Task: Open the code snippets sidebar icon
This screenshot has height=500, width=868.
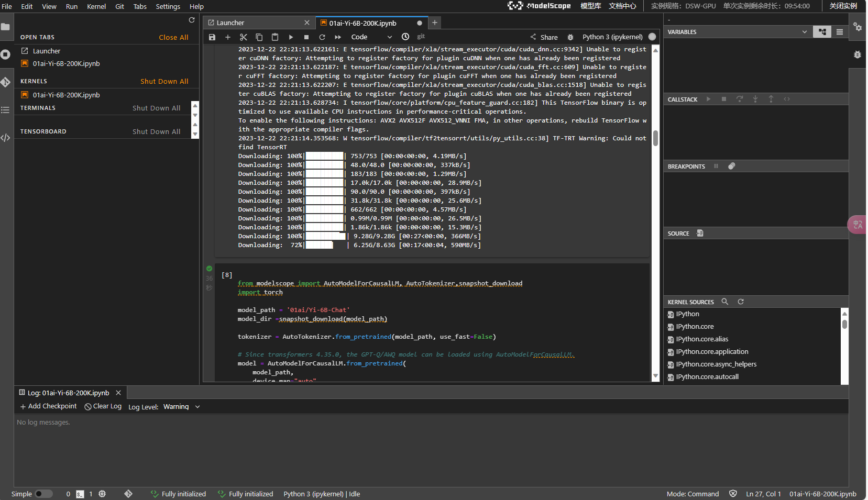Action: click(6, 138)
